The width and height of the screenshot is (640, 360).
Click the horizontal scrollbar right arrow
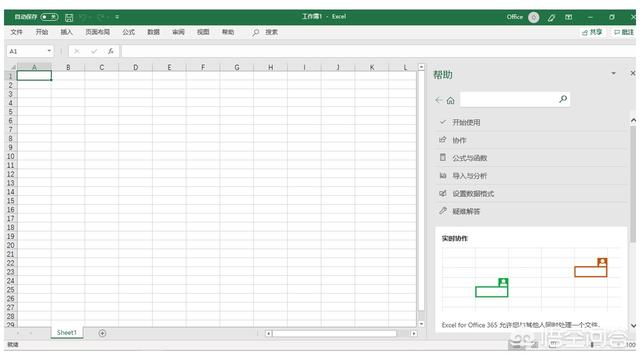[x=414, y=333]
